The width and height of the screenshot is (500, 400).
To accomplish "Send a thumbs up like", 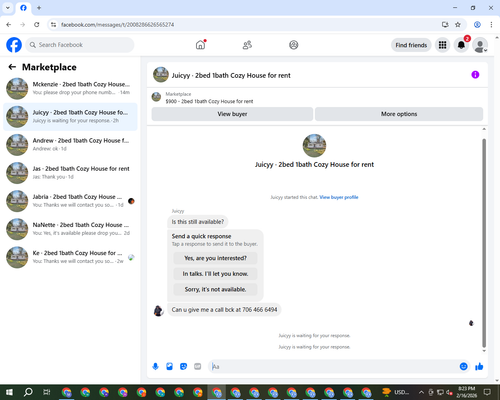I will [x=479, y=367].
